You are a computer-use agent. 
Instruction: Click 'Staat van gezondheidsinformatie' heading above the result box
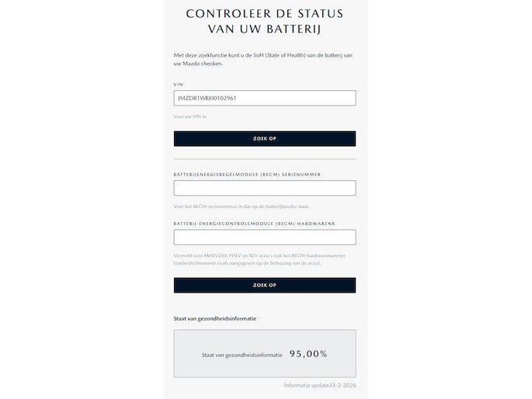tap(215, 318)
